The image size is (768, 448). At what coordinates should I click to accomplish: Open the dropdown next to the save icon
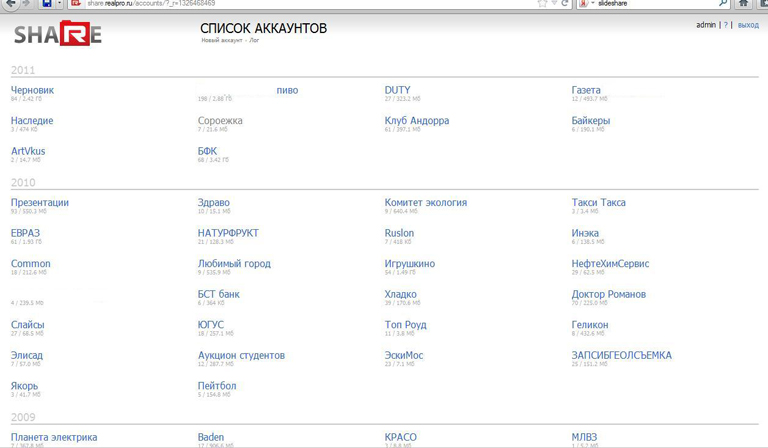point(59,3)
